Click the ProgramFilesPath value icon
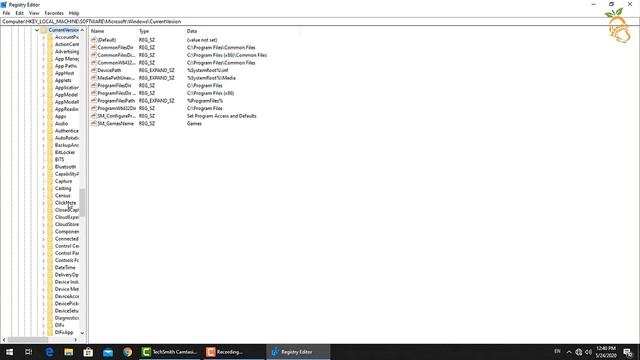Image resolution: width=640 pixels, height=360 pixels. click(x=93, y=101)
